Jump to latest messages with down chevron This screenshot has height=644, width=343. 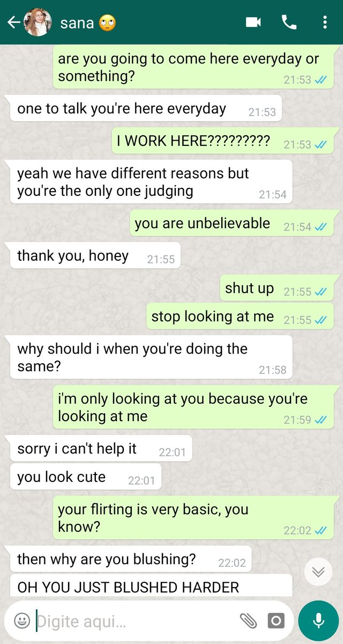coord(318,572)
